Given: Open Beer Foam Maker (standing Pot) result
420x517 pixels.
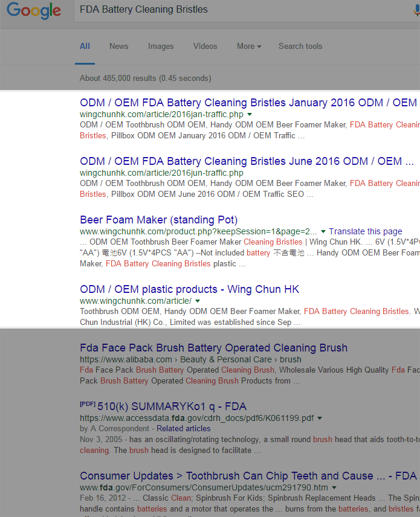Looking at the screenshot, I should 159,220.
